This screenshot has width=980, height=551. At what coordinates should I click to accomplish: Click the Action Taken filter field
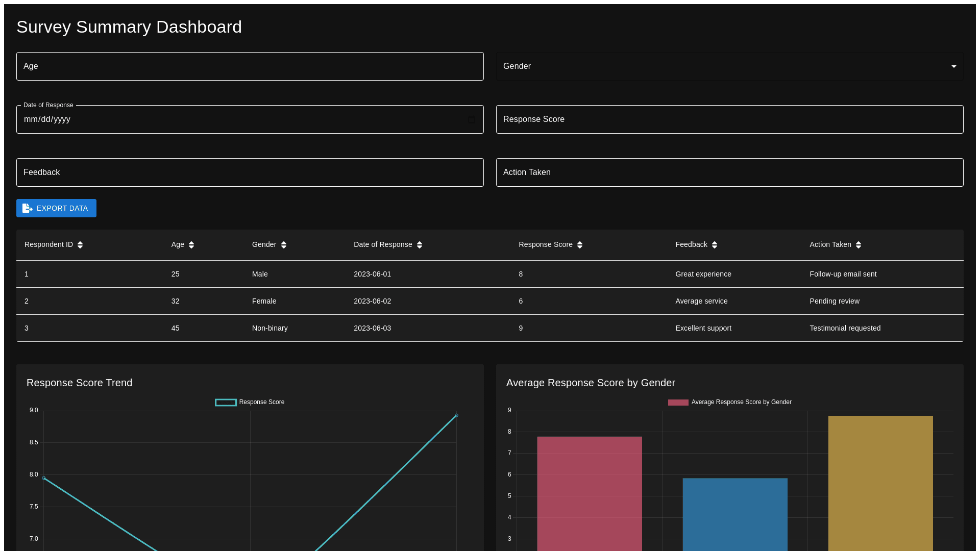coord(729,172)
